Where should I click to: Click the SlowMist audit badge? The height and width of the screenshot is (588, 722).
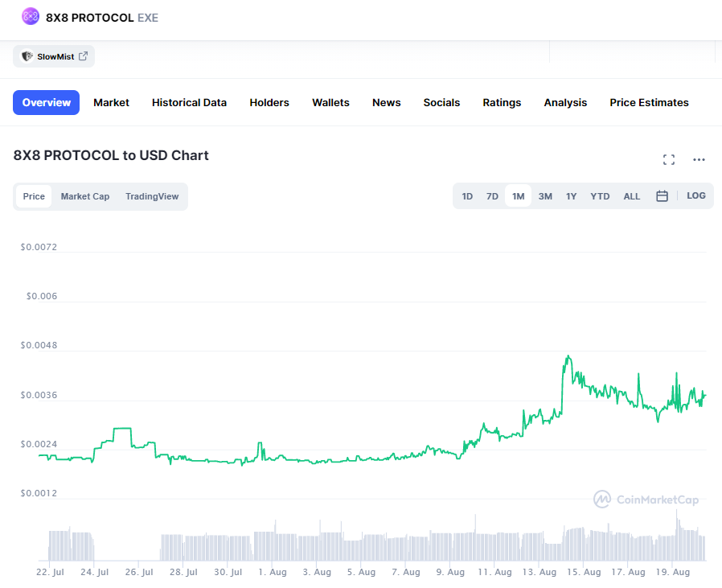tap(54, 56)
